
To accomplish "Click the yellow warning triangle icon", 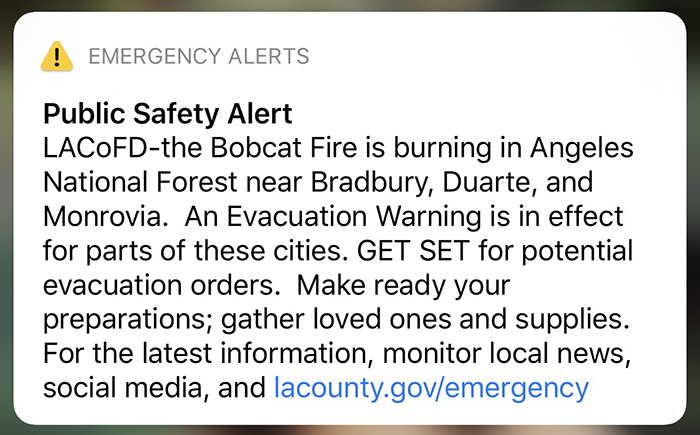I will click(57, 56).
